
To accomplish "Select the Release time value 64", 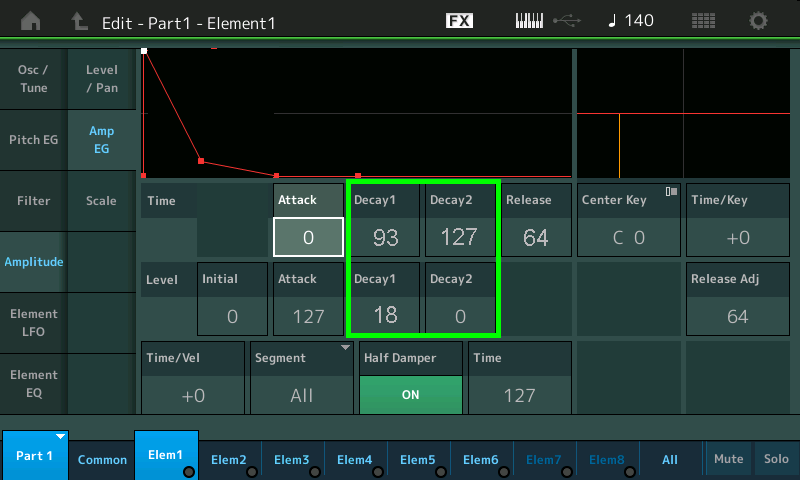I will [x=536, y=237].
